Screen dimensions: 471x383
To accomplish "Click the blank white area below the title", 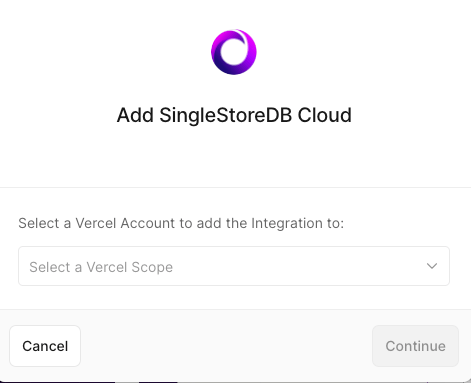I will pos(234,157).
